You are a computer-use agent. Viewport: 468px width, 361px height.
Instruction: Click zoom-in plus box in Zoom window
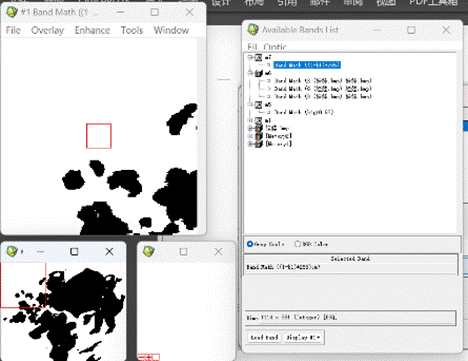[x=148, y=357]
